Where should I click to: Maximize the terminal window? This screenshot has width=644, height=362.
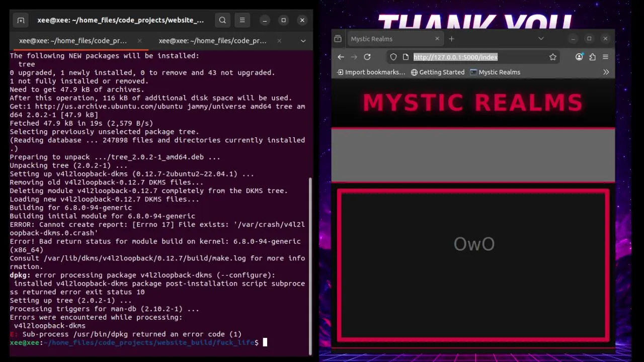(x=283, y=20)
